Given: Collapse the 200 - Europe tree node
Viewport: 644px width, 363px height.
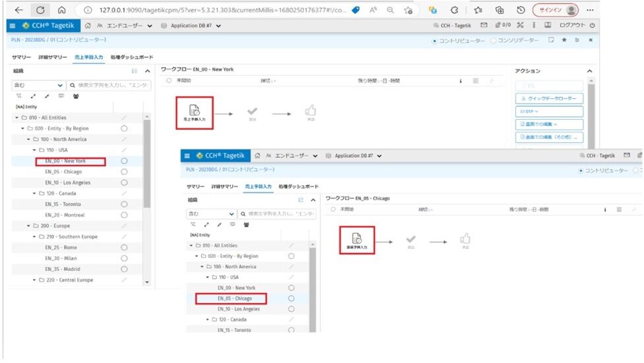Looking at the screenshot, I should [x=29, y=225].
